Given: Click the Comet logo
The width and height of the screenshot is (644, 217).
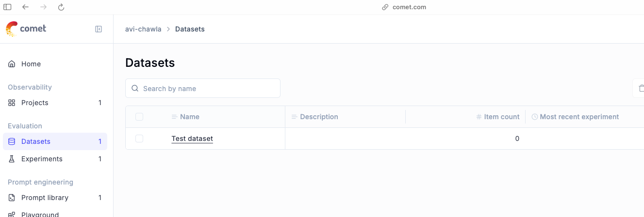Looking at the screenshot, I should tap(26, 29).
